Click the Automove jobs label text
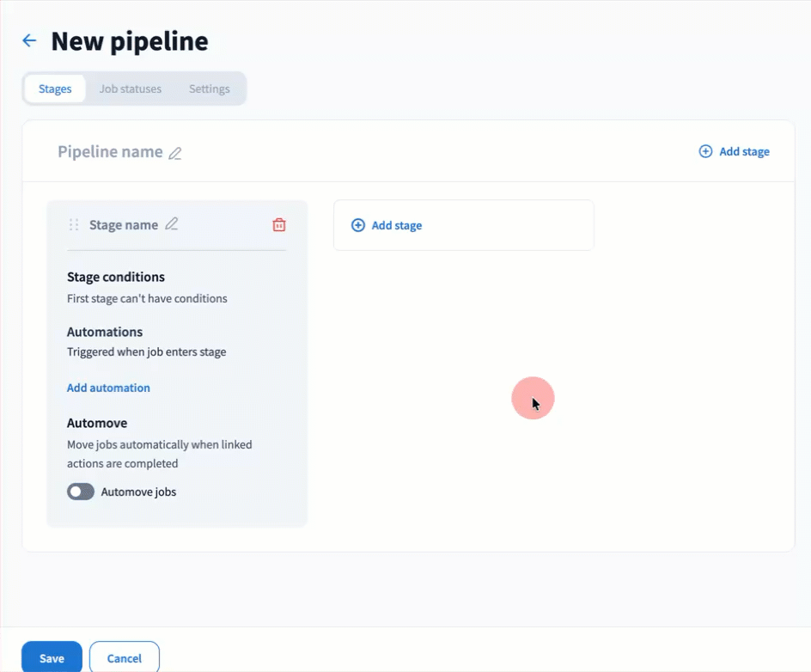 point(138,492)
